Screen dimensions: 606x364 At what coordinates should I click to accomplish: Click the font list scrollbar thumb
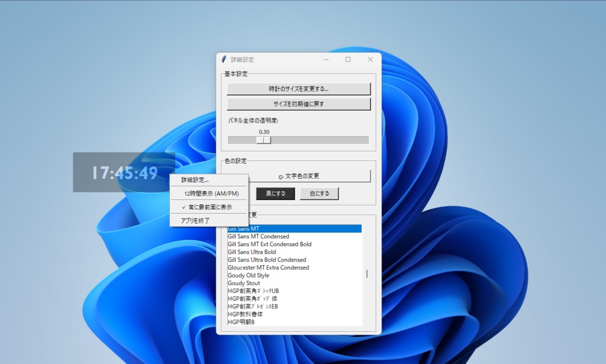[x=367, y=274]
